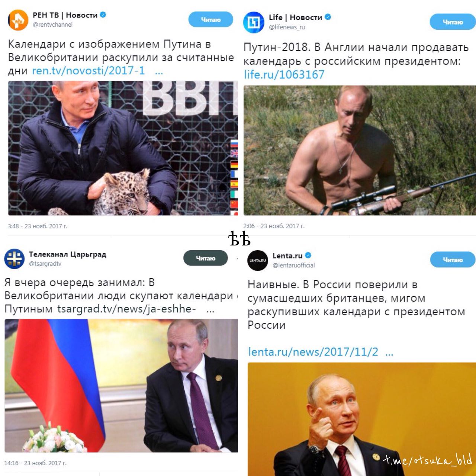Toggle dark Читаю button for Царьград
Image resolution: width=476 pixels, height=476 pixels.
[x=206, y=258]
